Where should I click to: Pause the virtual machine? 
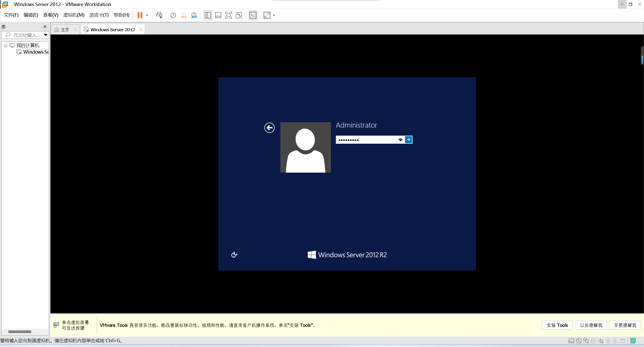point(140,15)
